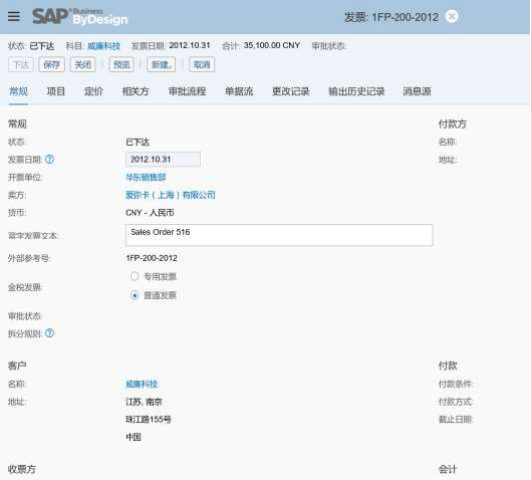The height and width of the screenshot is (480, 531).
Task: Click the 35,100.00 CNY total value
Action: click(272, 45)
